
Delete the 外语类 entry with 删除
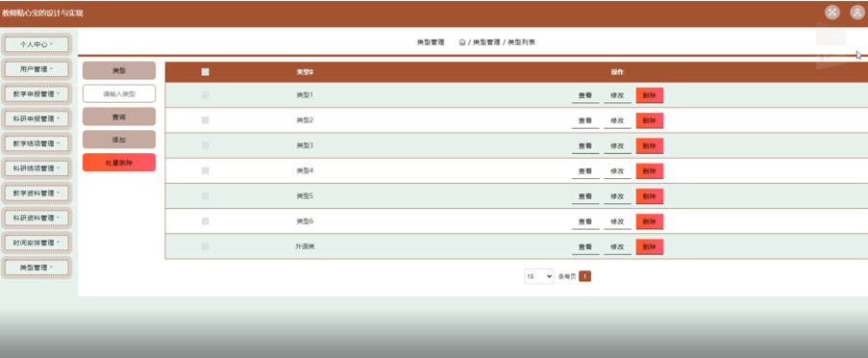pyautogui.click(x=650, y=247)
